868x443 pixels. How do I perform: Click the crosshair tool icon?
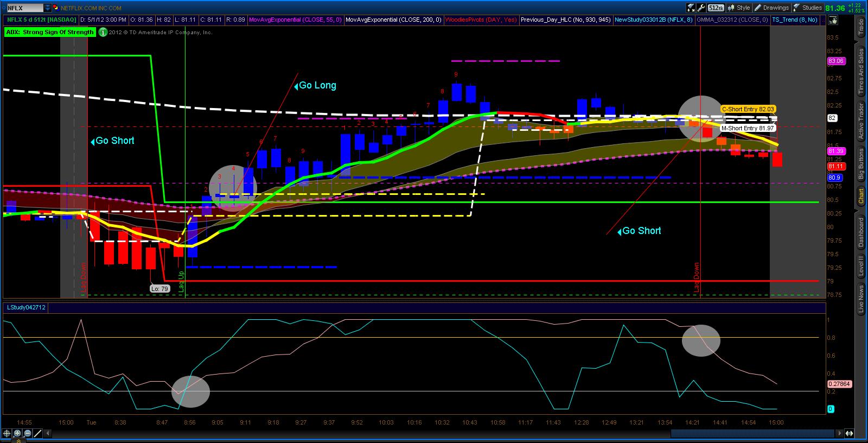coord(7,433)
